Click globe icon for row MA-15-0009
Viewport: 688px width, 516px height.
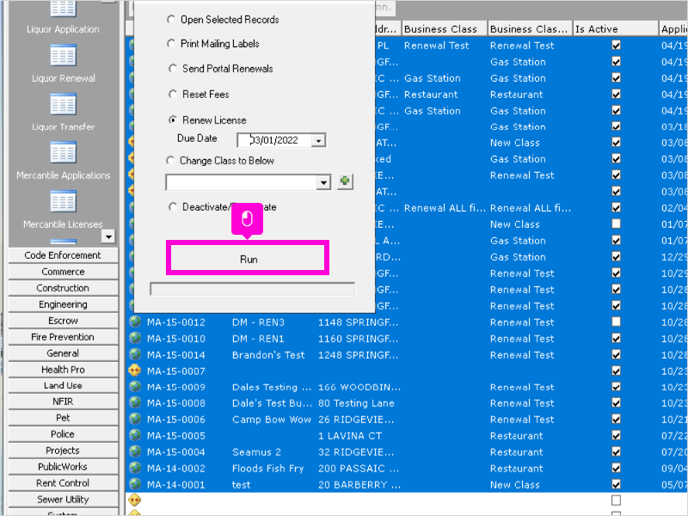tap(135, 387)
